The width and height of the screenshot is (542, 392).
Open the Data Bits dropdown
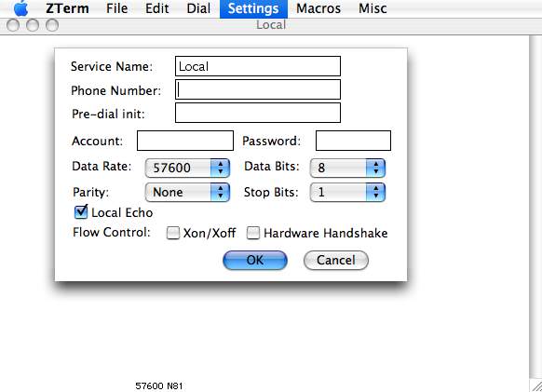pos(347,168)
